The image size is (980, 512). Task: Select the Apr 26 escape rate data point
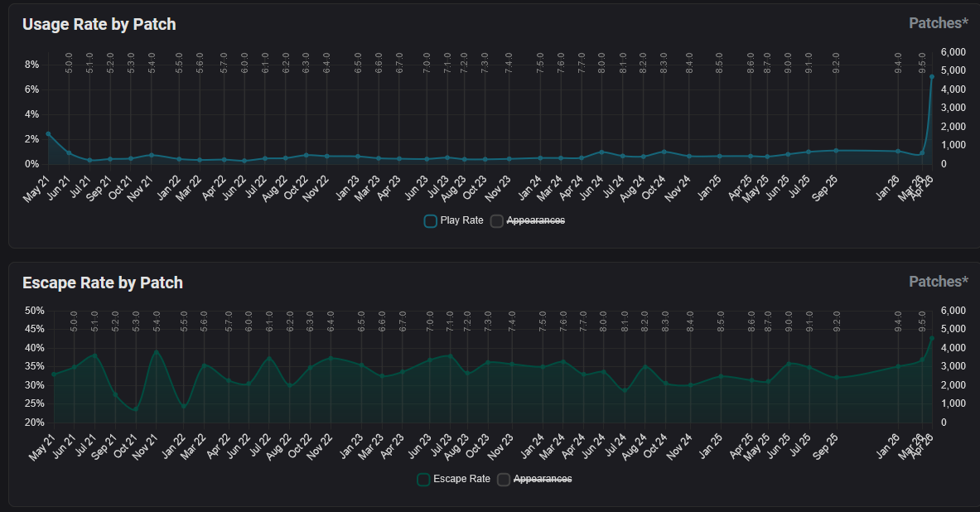point(932,338)
